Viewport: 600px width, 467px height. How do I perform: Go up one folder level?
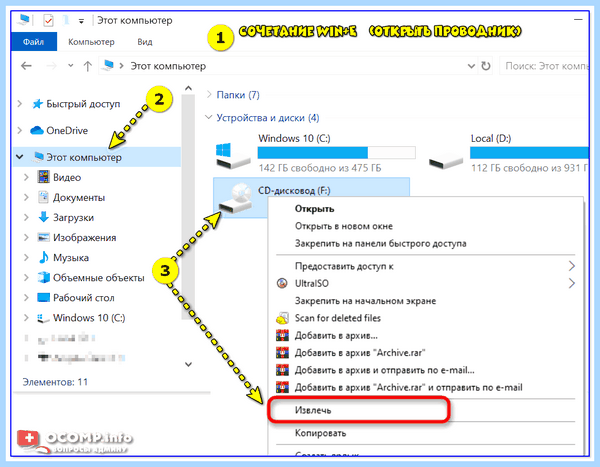click(x=88, y=66)
